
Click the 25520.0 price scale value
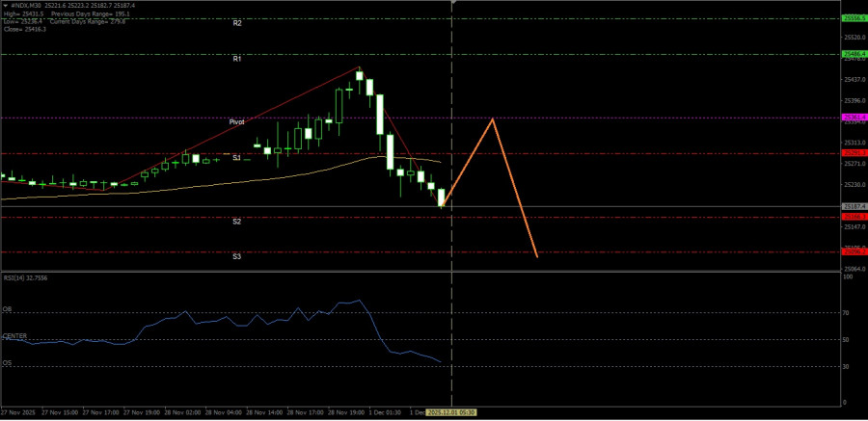pyautogui.click(x=854, y=38)
